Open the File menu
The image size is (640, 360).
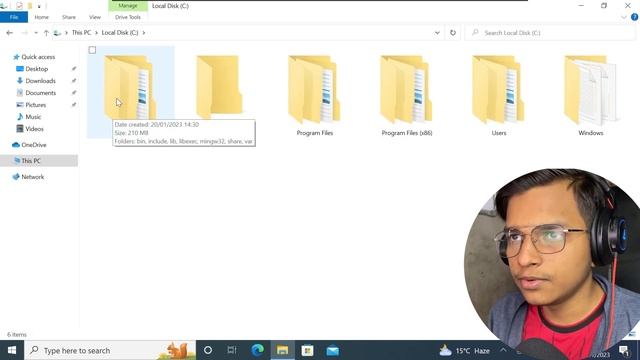tap(14, 17)
